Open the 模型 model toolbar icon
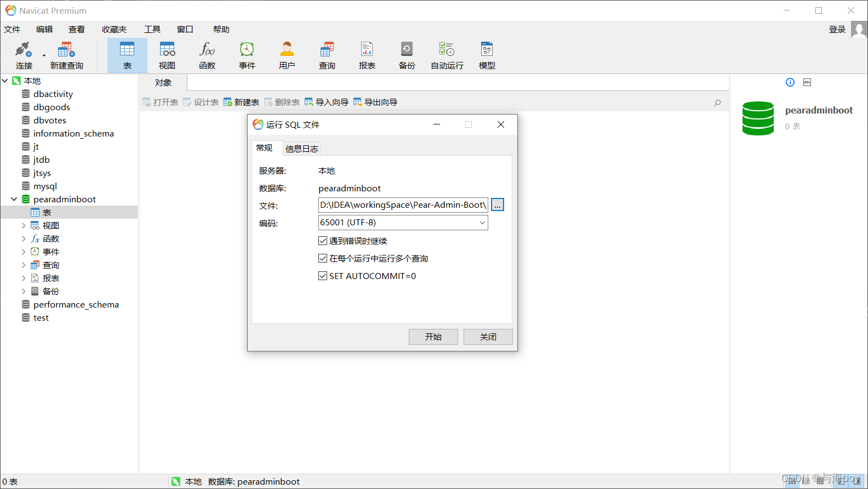Image resolution: width=868 pixels, height=489 pixels. click(x=487, y=55)
